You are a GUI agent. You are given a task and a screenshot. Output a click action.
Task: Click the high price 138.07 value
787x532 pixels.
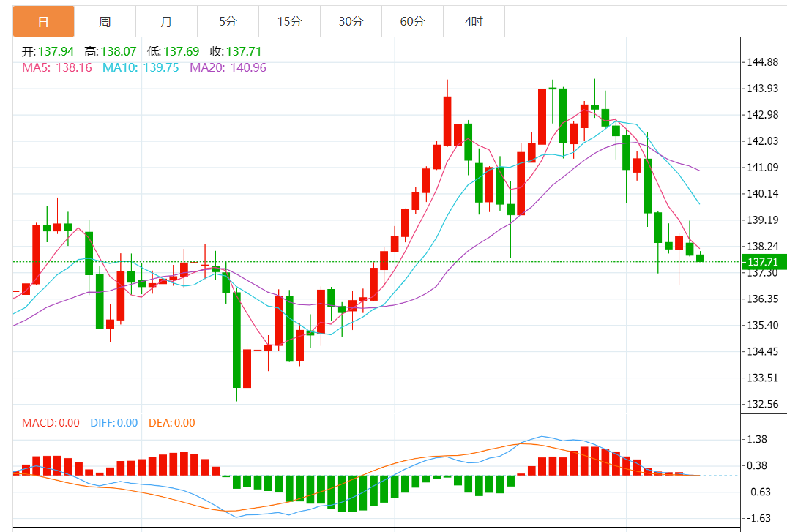pyautogui.click(x=119, y=51)
